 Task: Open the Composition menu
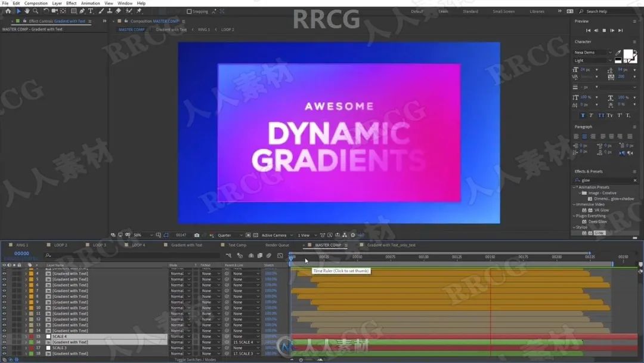[x=36, y=3]
